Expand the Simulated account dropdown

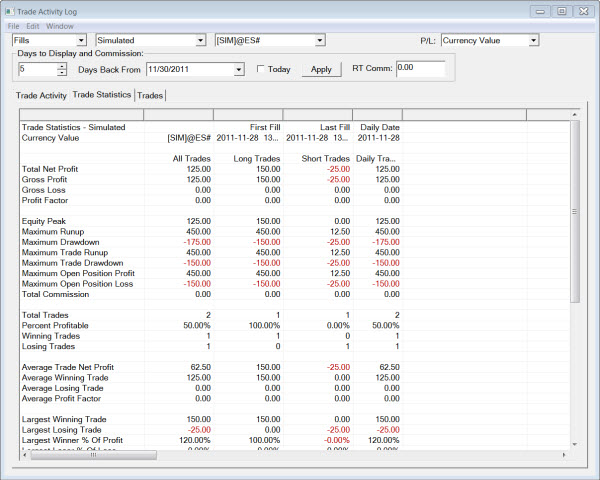pyautogui.click(x=200, y=40)
